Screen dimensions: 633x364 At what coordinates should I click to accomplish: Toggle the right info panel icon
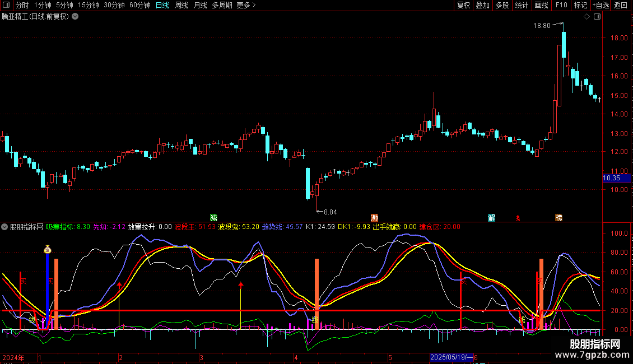(597, 17)
